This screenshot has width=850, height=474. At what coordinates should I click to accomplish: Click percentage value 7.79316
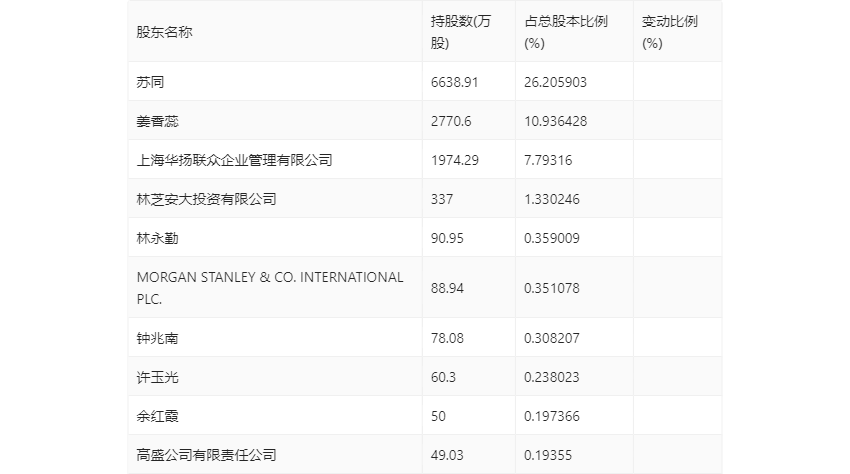pos(548,160)
